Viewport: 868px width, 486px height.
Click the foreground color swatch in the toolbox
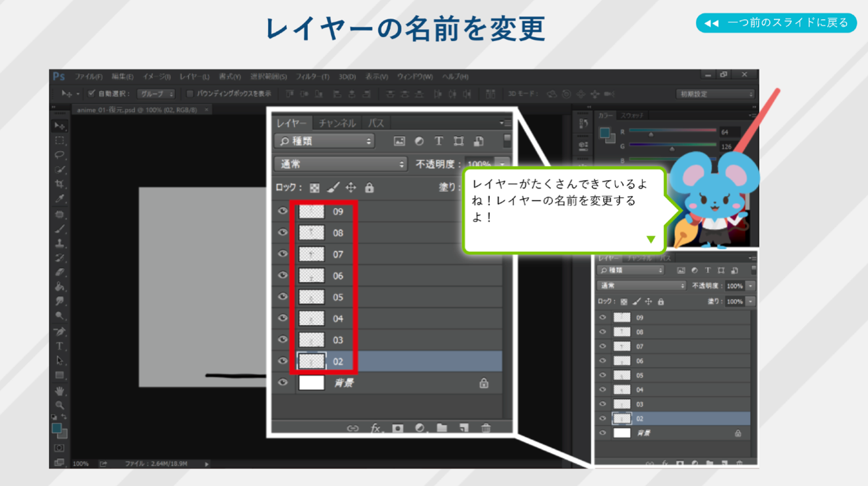pyautogui.click(x=57, y=428)
